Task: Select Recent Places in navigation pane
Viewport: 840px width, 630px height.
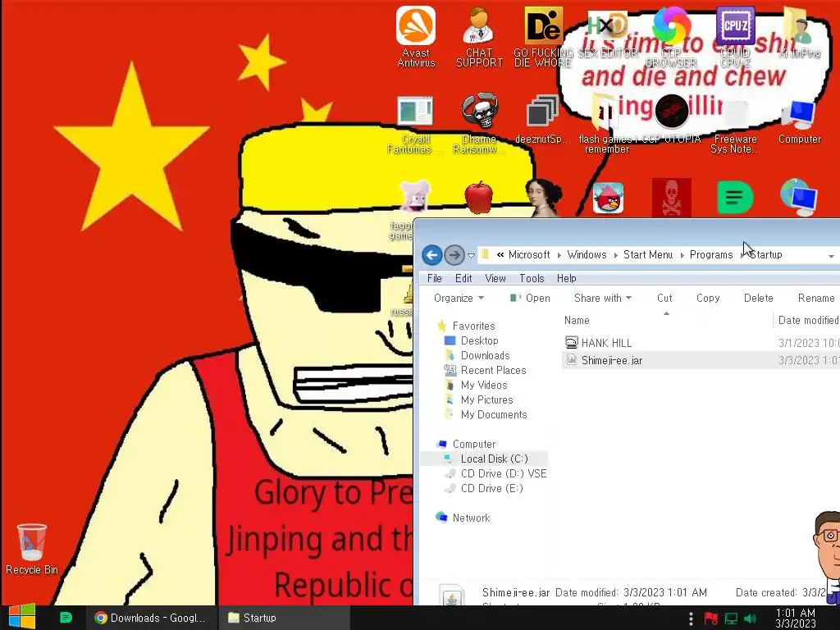Action: coord(493,370)
